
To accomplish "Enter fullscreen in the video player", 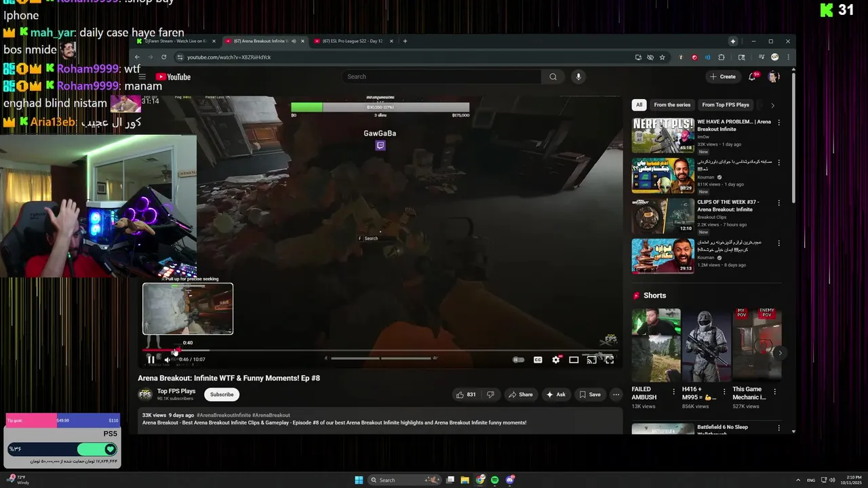I will pos(610,360).
